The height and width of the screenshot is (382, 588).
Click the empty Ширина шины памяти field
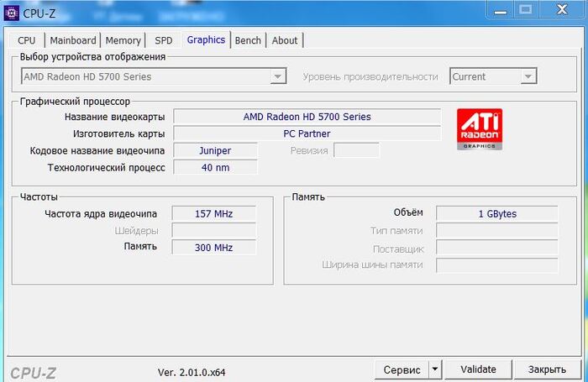[497, 265]
